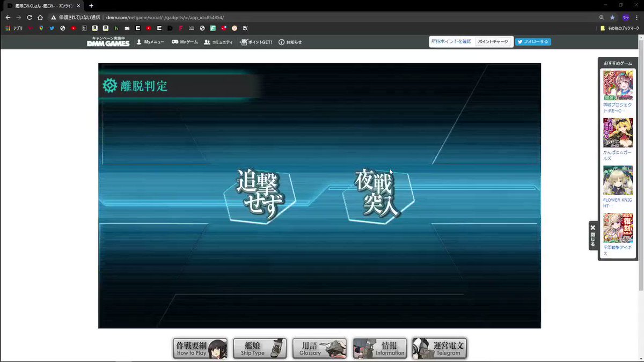Screen dimensions: 644x362
Task: Click the ポイントチャージ button
Action: (493, 42)
